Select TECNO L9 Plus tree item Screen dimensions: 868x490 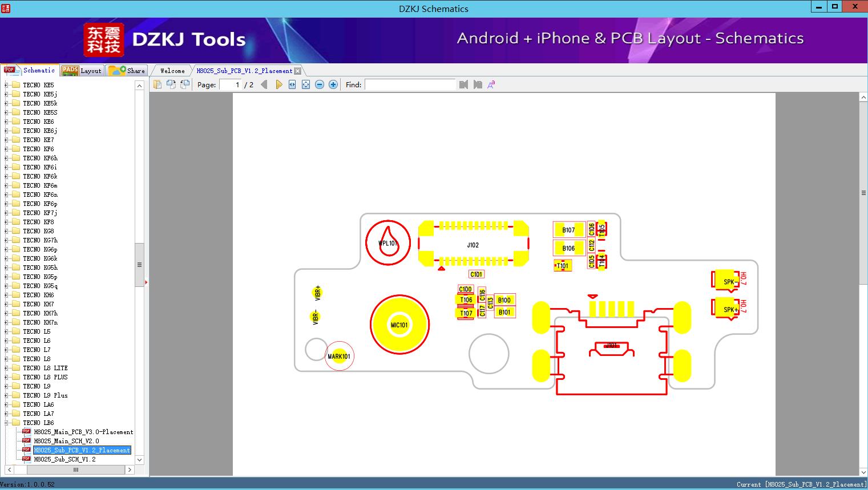45,395
